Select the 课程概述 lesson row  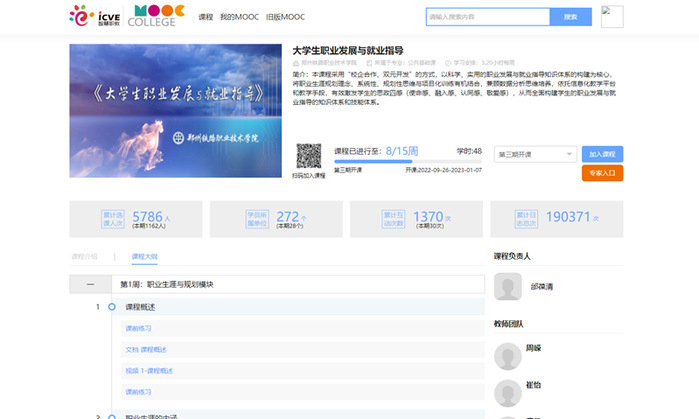298,307
